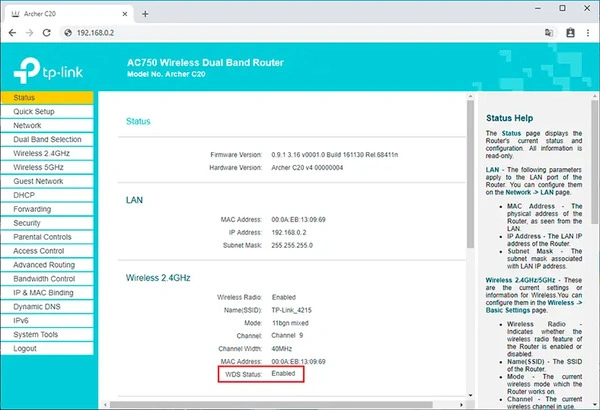This screenshot has height=410, width=600.
Task: Click the help panel vertical scrollbar thumb
Action: coord(594,161)
